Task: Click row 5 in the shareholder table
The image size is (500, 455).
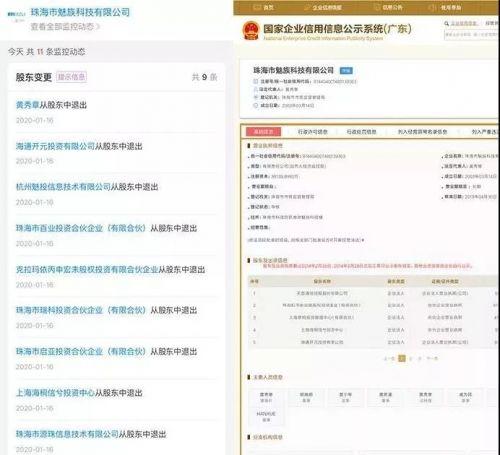Action: point(373,342)
